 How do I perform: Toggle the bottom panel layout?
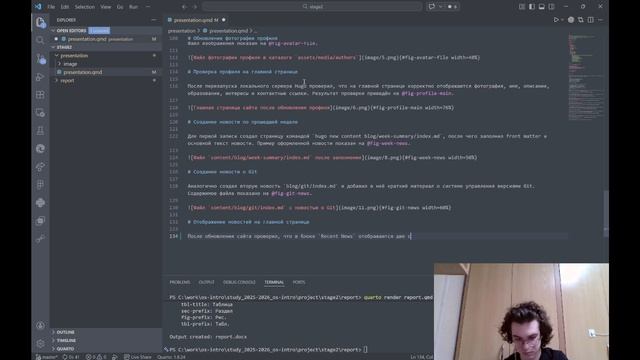tap(542, 7)
